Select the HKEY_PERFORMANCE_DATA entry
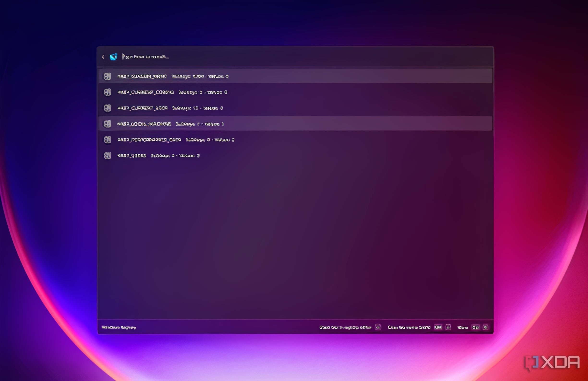This screenshot has width=588, height=381. point(296,140)
